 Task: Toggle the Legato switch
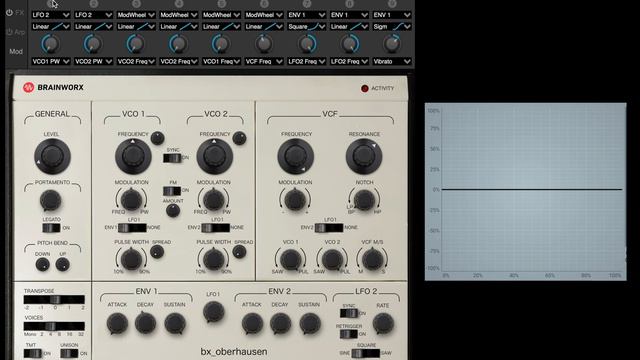pyautogui.click(x=51, y=228)
